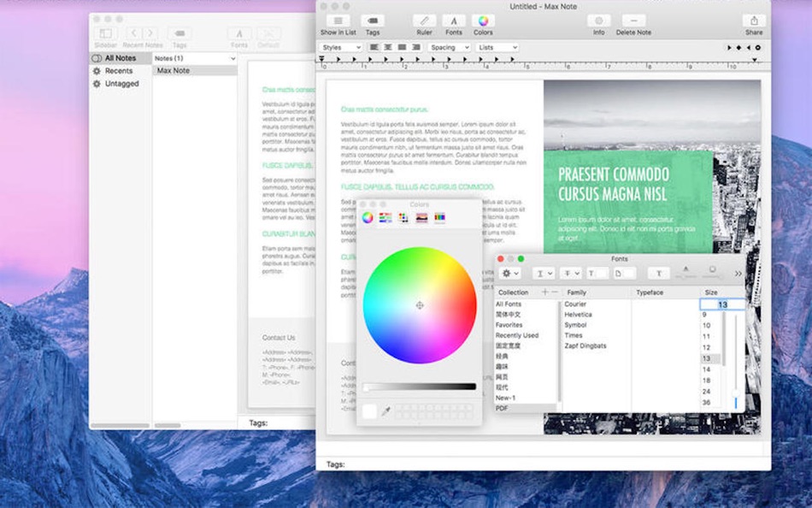Screen dimensions: 812x508
Task: Remove collection with the minus icon
Action: coord(555,292)
